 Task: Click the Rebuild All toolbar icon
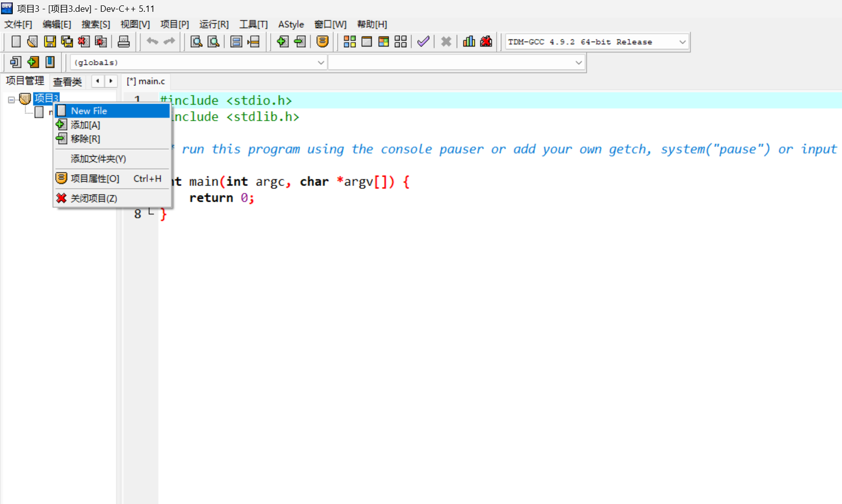tap(401, 42)
